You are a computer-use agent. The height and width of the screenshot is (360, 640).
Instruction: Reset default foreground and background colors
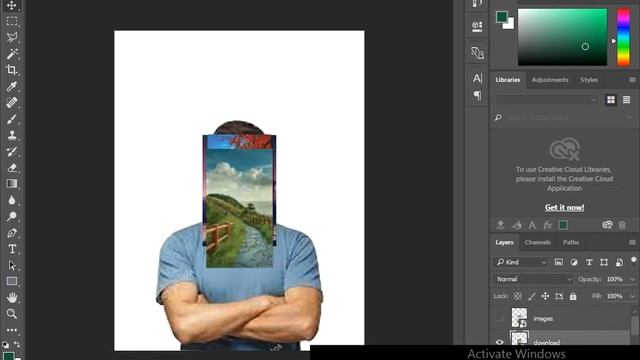point(5,345)
